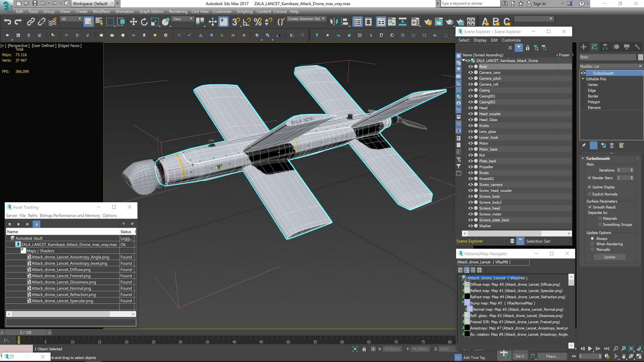Image resolution: width=644 pixels, height=362 pixels.
Task: Select the Move tool in main toolbar
Action: pos(133,22)
